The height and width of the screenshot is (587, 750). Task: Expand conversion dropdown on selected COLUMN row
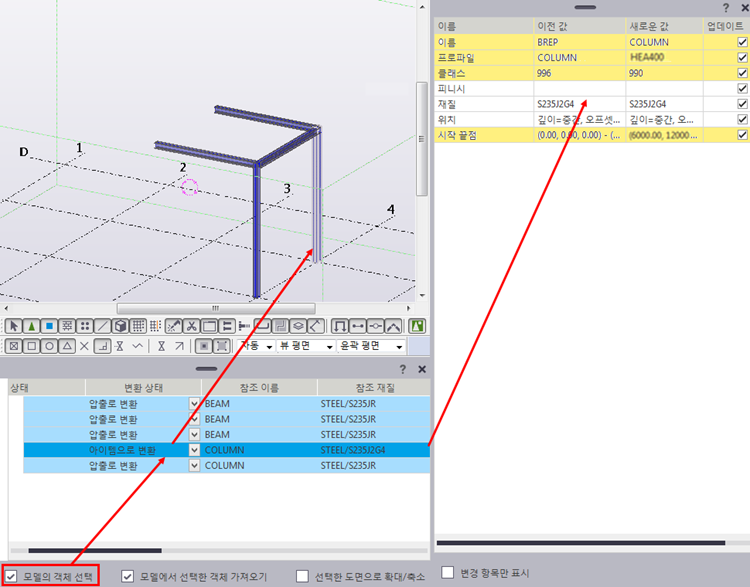(194, 451)
